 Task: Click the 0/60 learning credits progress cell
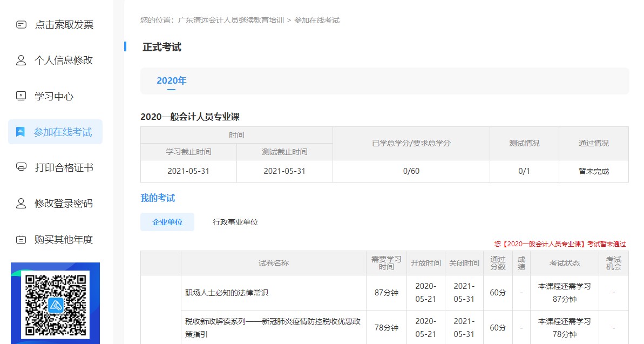tap(411, 170)
